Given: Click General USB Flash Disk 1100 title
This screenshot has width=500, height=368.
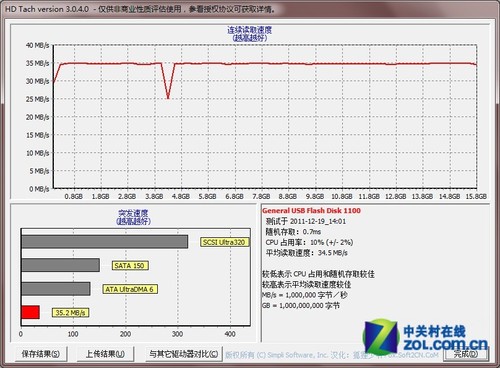Looking at the screenshot, I should click(x=311, y=211).
